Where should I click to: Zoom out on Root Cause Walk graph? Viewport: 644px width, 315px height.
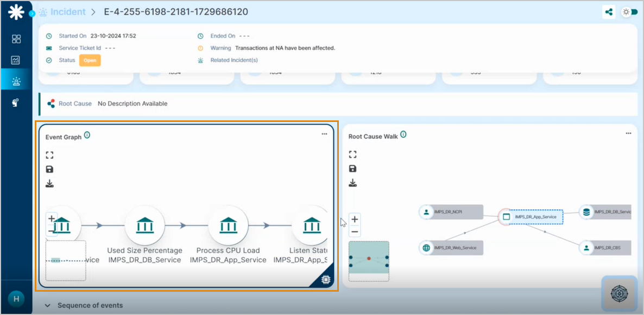(355, 232)
